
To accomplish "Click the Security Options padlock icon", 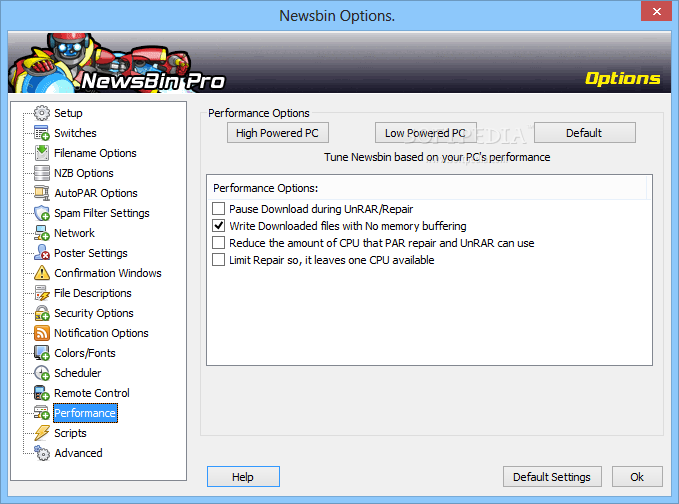I will tap(42, 313).
